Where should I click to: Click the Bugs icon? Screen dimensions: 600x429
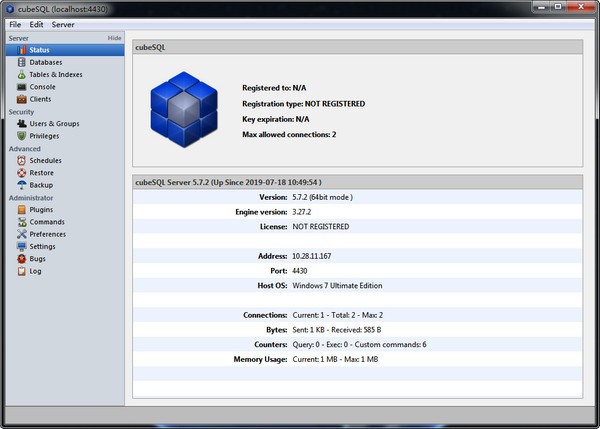(21, 258)
